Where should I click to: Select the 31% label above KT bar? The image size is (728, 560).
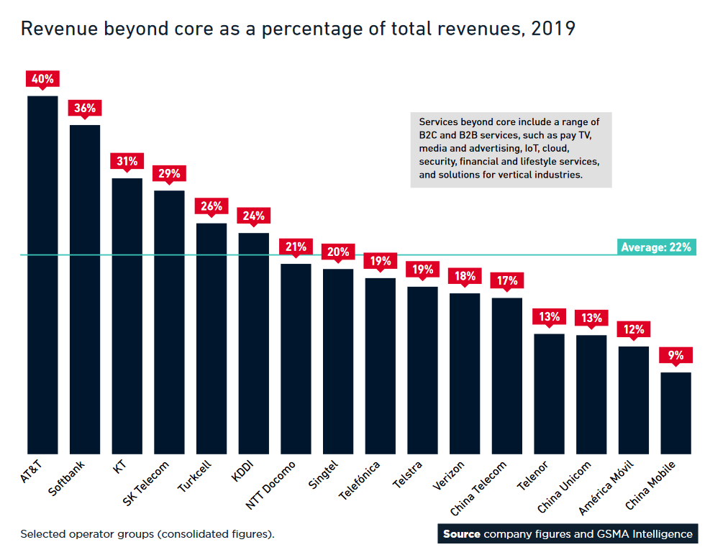pos(127,162)
